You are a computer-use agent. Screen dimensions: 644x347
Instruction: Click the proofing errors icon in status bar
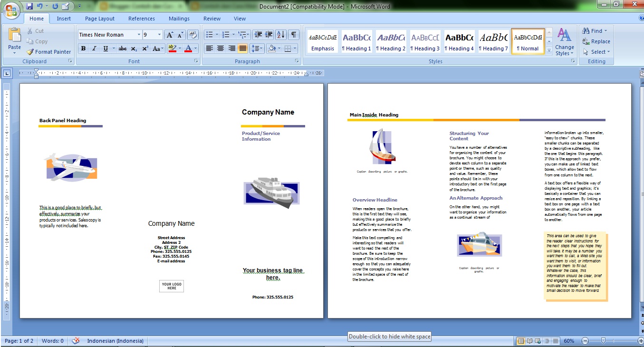75,341
